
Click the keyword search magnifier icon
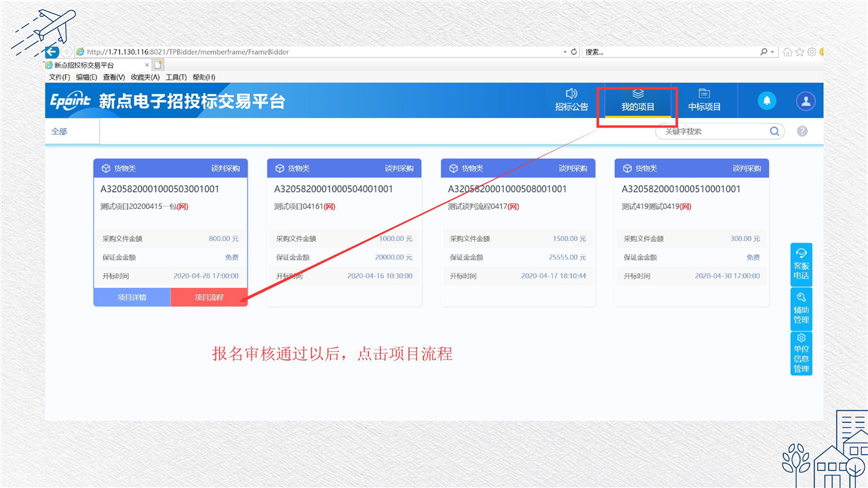774,131
